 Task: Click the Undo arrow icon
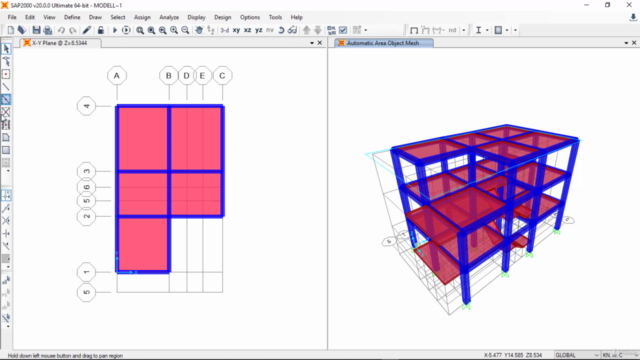click(61, 30)
